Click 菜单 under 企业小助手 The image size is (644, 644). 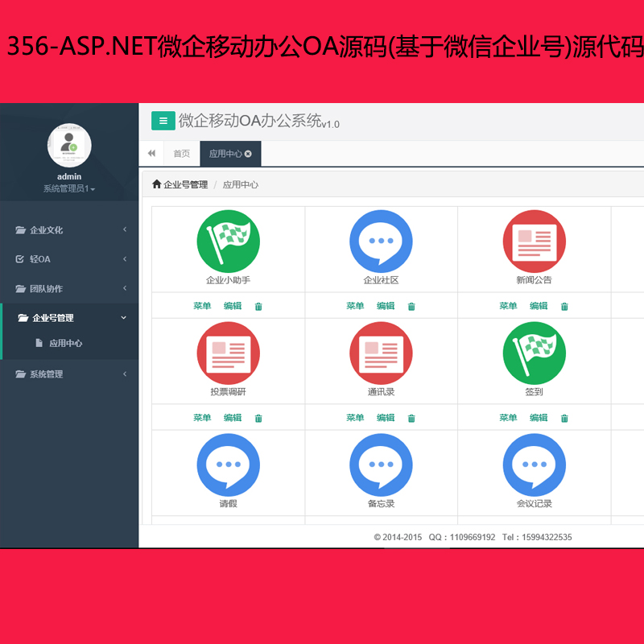click(202, 306)
